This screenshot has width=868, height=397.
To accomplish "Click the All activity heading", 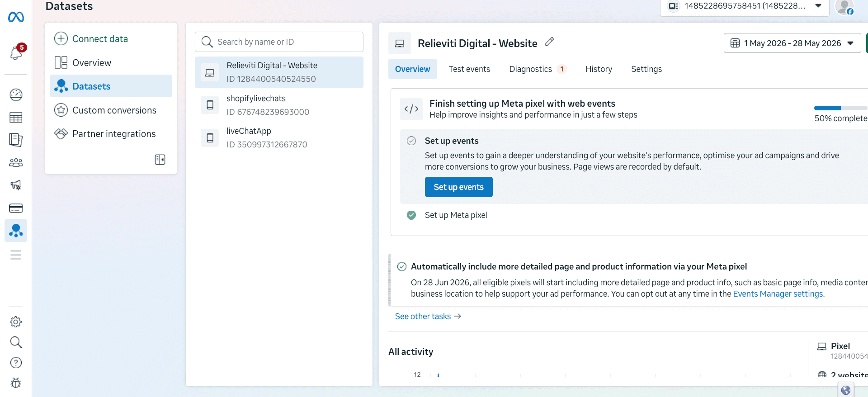I will click(x=410, y=352).
